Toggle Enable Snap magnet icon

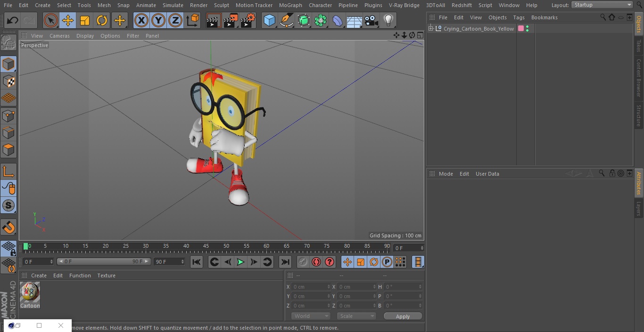(8, 228)
